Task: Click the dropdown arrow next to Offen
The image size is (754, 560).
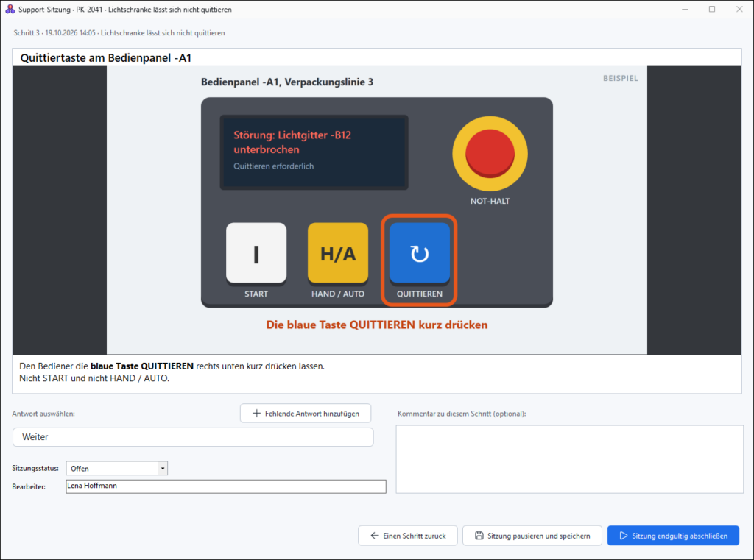Action: tap(163, 468)
